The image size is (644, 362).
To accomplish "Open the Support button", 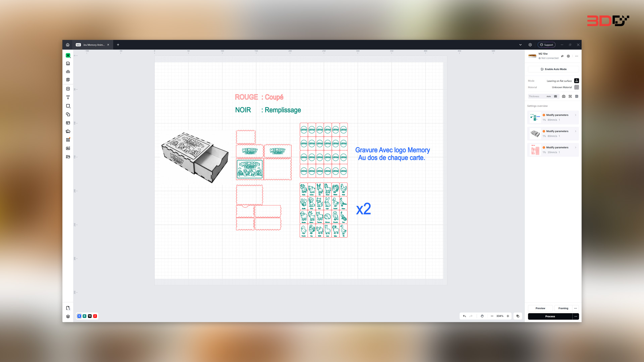I will tap(547, 45).
